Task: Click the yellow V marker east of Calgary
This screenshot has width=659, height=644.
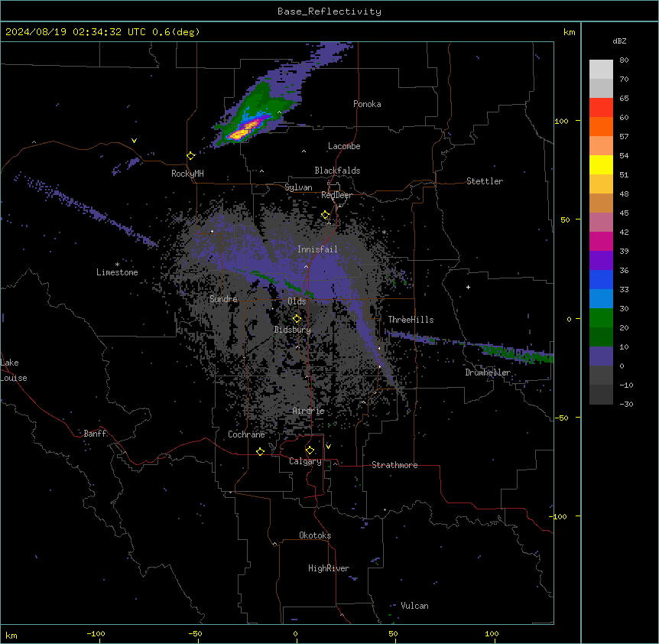Action: (x=328, y=447)
